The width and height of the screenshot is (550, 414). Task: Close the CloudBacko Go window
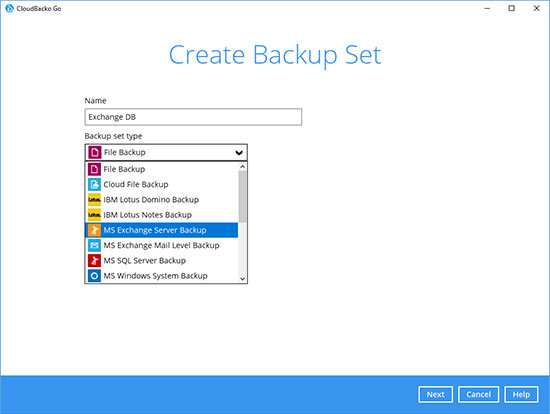tap(536, 8)
